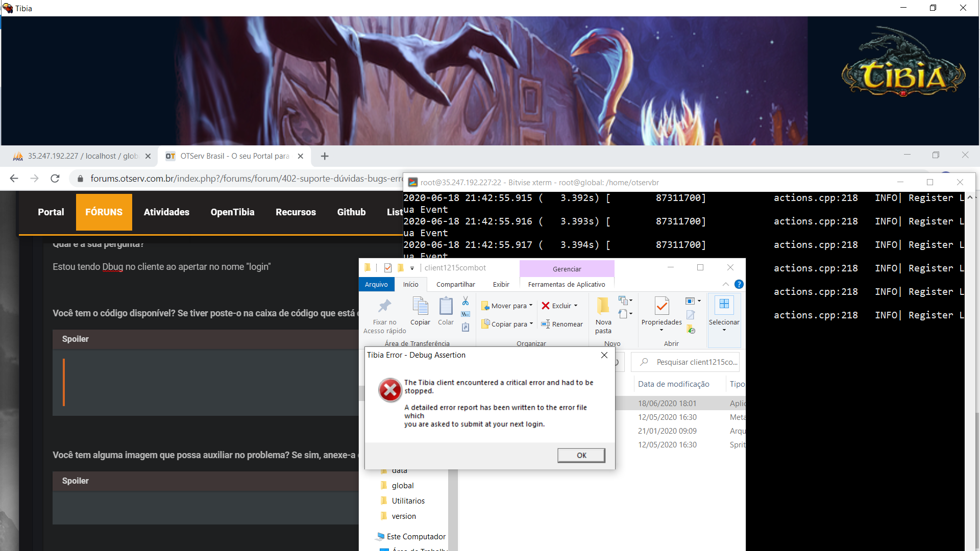The height and width of the screenshot is (551, 980).
Task: Click the padlock site info icon
Action: (80, 179)
